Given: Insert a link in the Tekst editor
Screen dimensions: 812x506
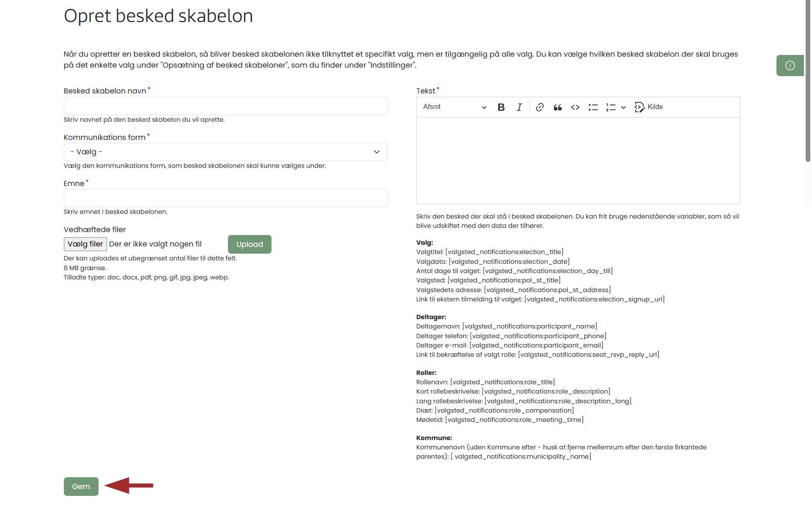Looking at the screenshot, I should (540, 107).
